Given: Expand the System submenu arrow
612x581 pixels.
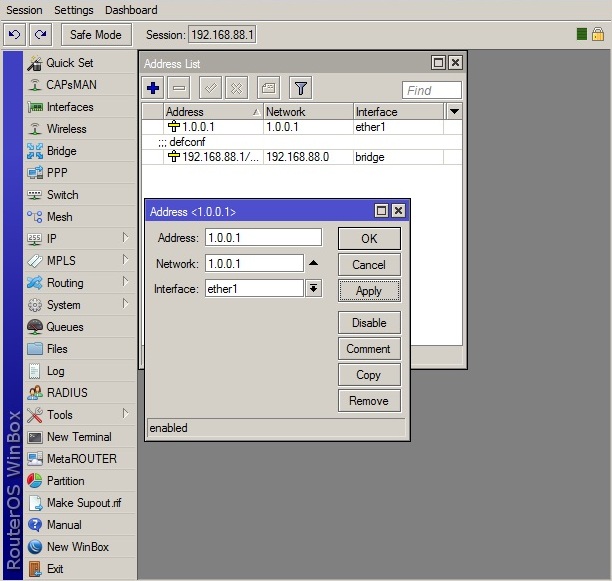Looking at the screenshot, I should (125, 304).
